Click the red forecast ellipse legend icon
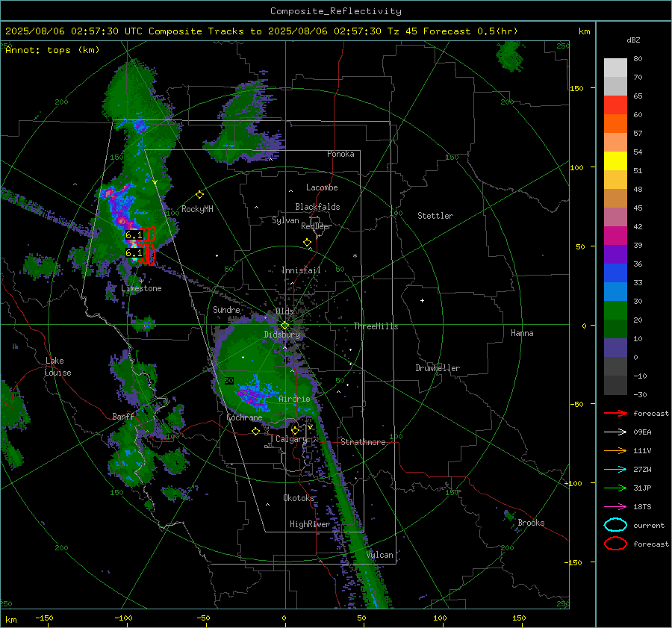 click(615, 544)
